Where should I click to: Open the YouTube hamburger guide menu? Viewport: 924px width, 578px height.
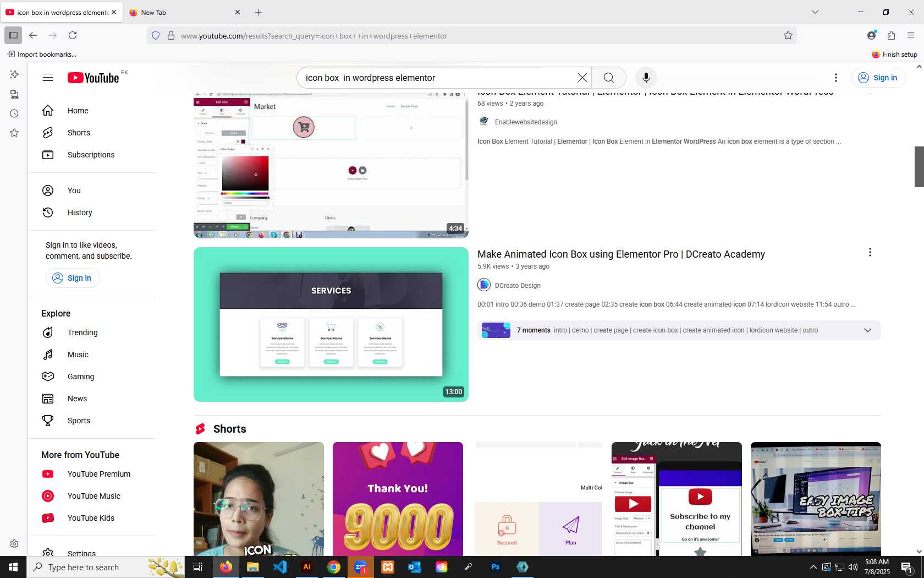[x=48, y=78]
